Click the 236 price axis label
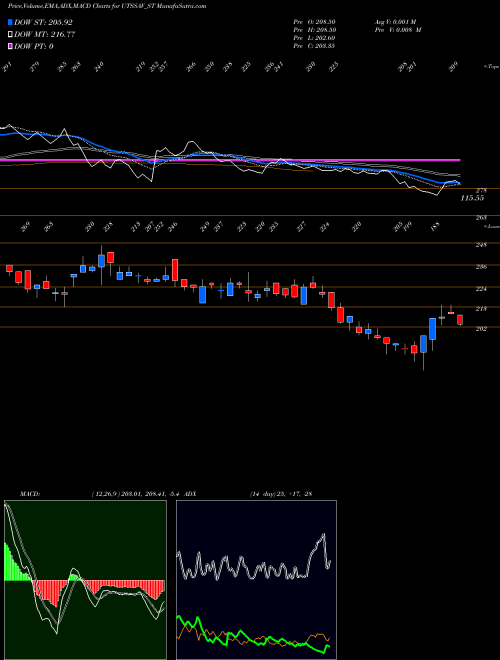The height and width of the screenshot is (660, 500). (x=482, y=266)
